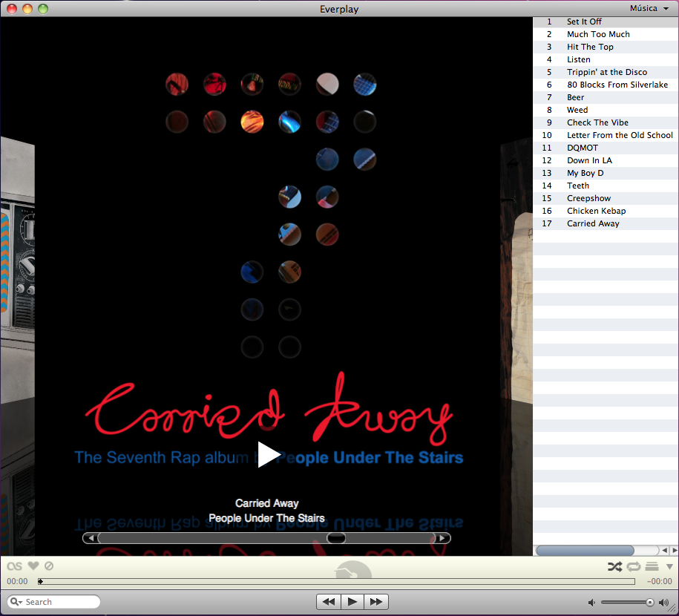Click the volume slider knob
The image size is (679, 616).
(x=649, y=602)
